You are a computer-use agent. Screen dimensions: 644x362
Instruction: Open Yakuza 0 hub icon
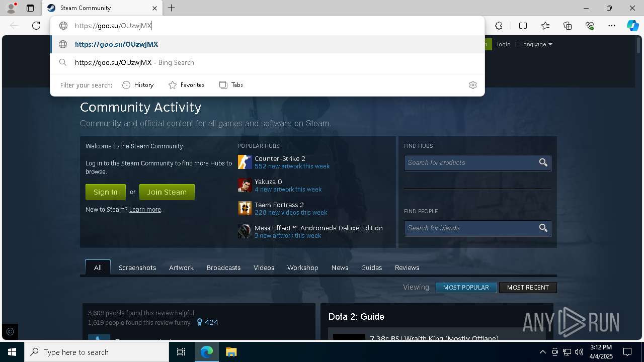coord(245,185)
